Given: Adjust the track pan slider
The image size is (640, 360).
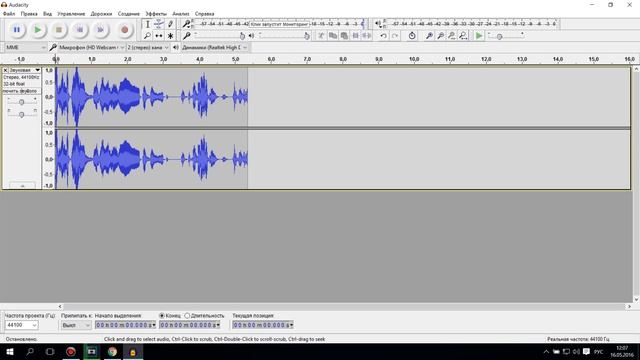Looking at the screenshot, I should pyautogui.click(x=22, y=114).
